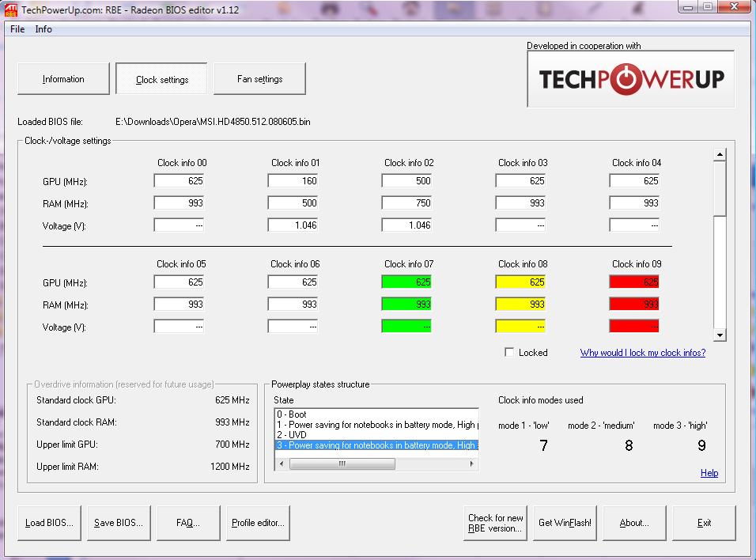
Task: Open the About... dialog button
Action: 634,523
